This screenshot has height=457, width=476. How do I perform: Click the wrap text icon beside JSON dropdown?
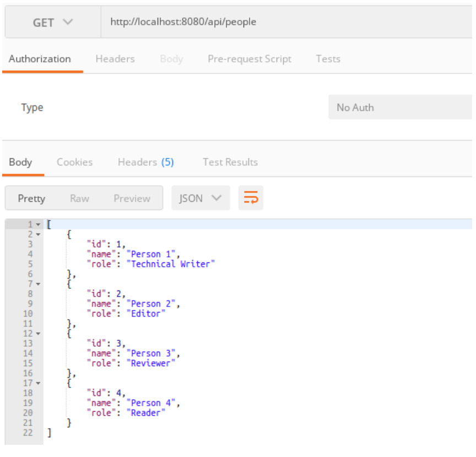tap(251, 198)
